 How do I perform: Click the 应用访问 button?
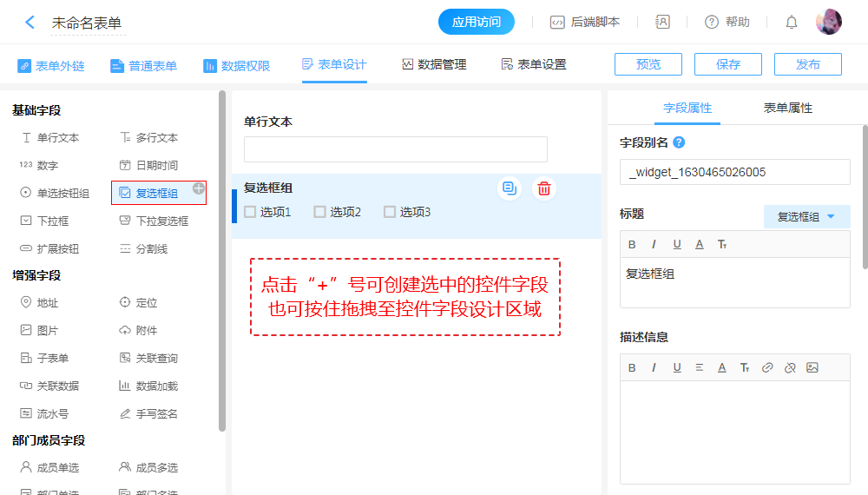(x=477, y=23)
